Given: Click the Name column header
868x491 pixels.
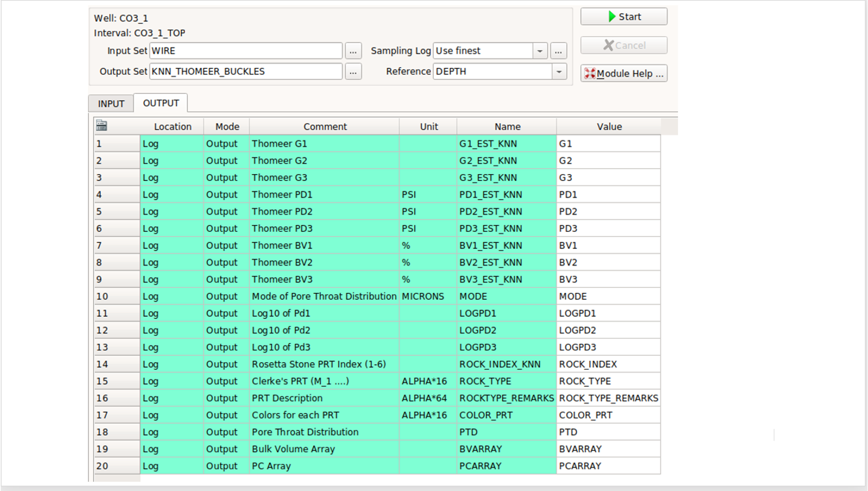Looking at the screenshot, I should click(x=507, y=127).
